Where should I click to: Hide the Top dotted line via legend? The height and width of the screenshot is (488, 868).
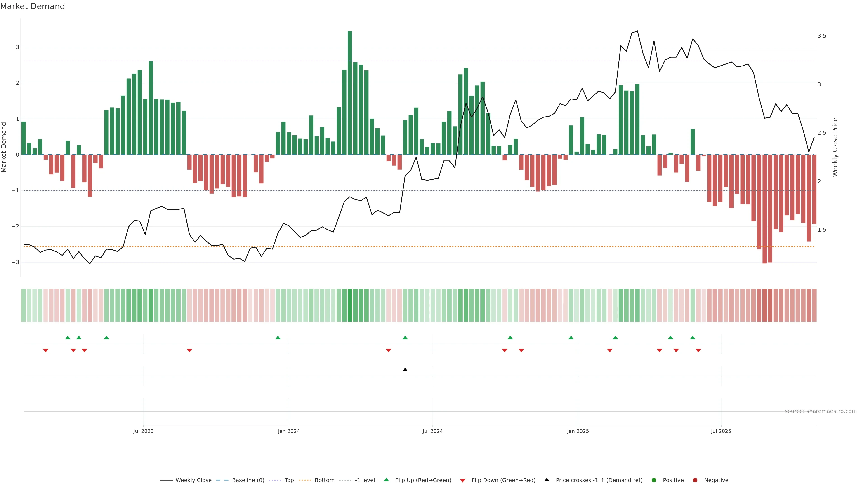click(x=289, y=480)
